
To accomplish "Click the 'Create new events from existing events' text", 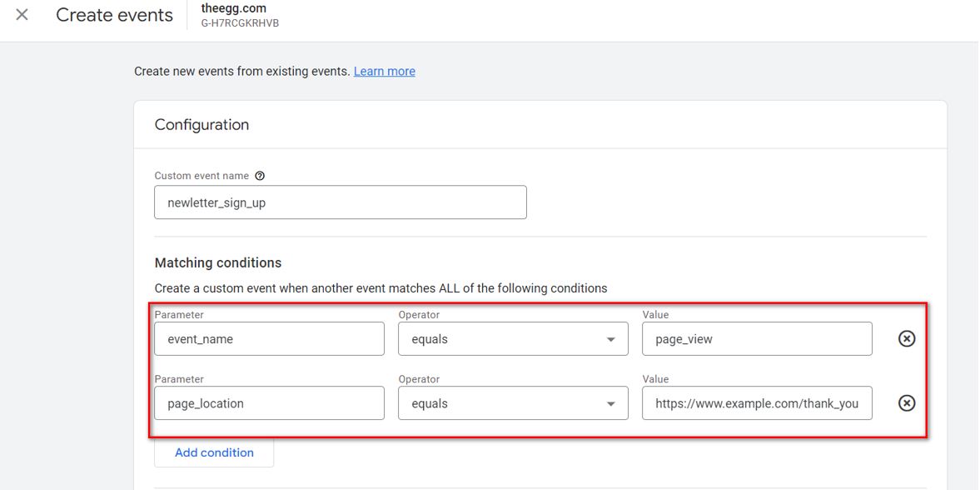I will tap(241, 72).
